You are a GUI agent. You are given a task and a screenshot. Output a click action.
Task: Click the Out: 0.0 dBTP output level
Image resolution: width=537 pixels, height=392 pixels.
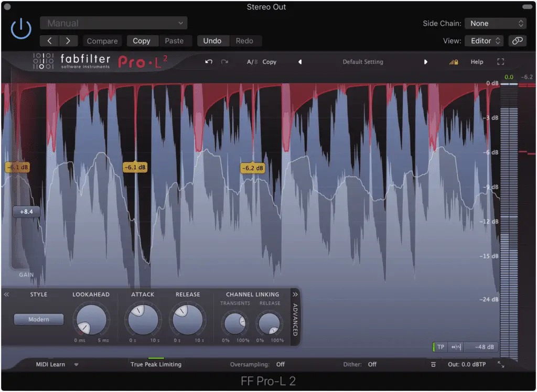click(467, 365)
